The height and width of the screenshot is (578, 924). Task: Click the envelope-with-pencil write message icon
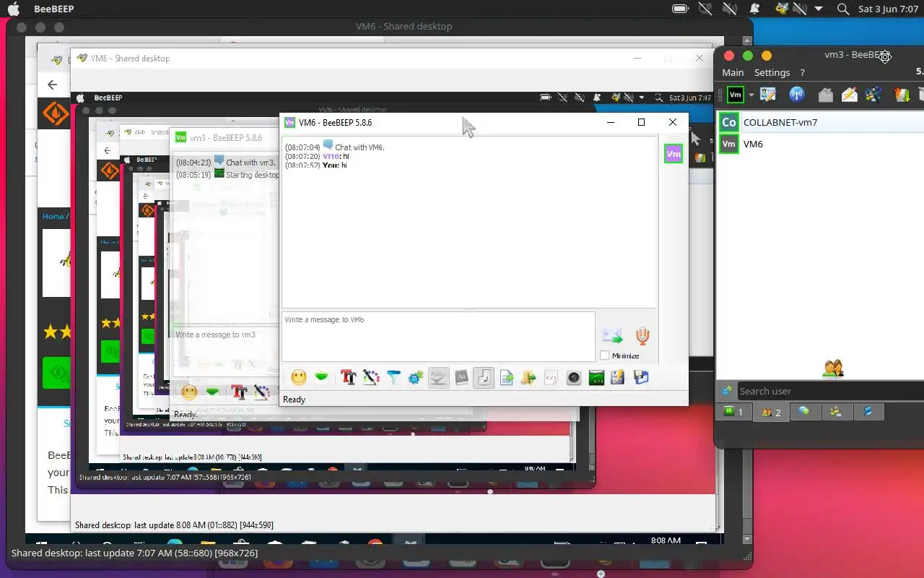850,94
